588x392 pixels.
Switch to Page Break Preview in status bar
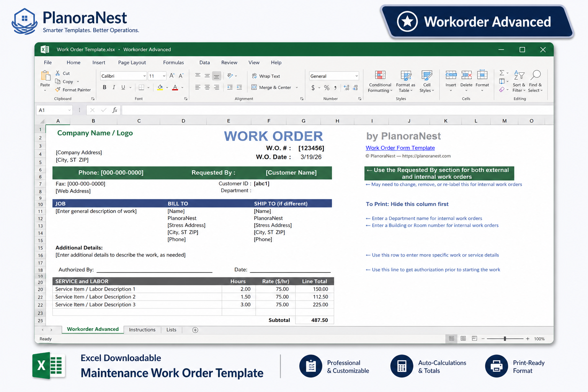pos(474,338)
